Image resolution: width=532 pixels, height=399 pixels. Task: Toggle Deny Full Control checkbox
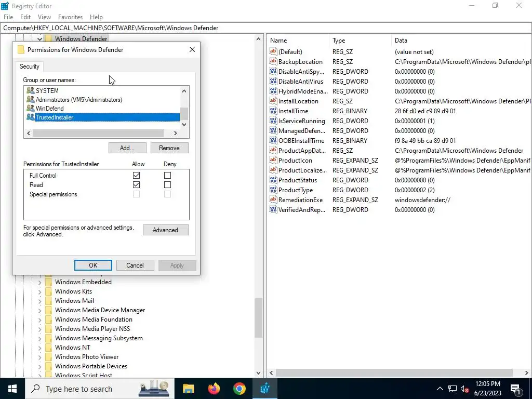(167, 176)
